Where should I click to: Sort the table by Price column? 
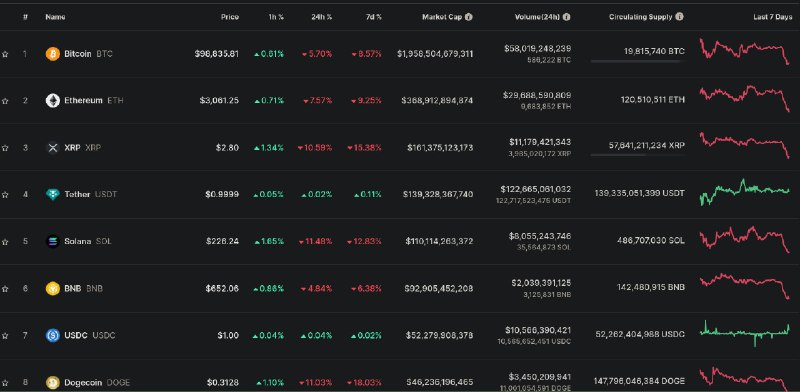tap(230, 17)
